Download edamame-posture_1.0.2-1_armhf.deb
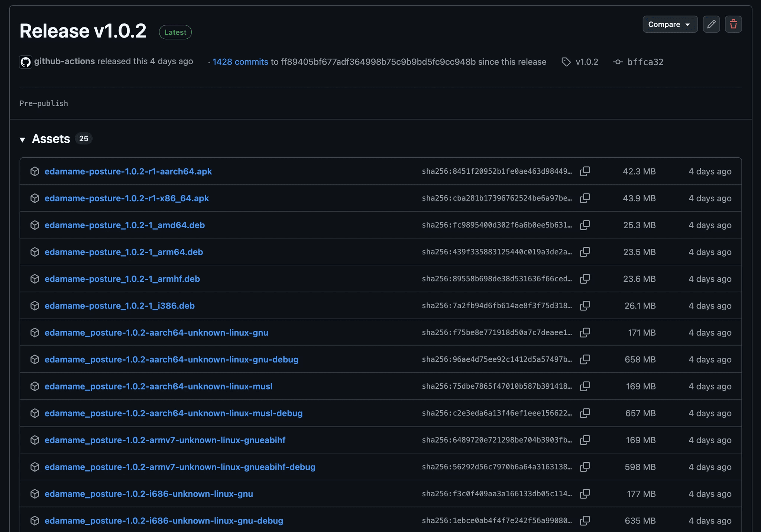This screenshot has width=761, height=532. (x=122, y=279)
